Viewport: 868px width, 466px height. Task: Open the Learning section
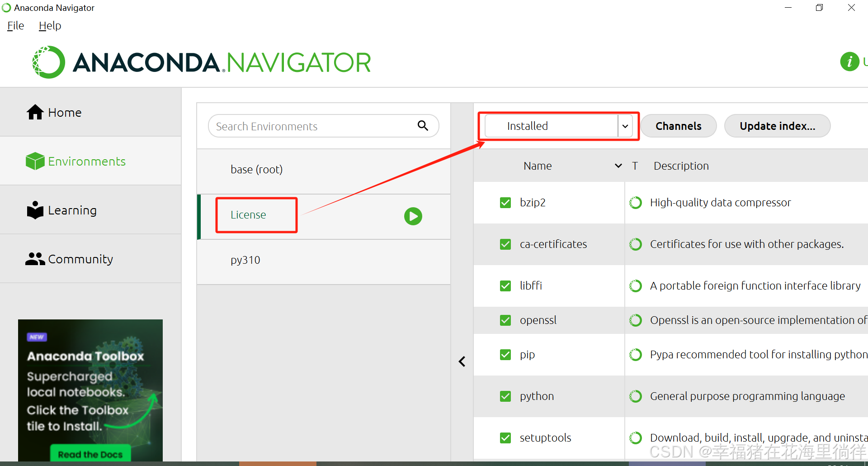click(90, 210)
